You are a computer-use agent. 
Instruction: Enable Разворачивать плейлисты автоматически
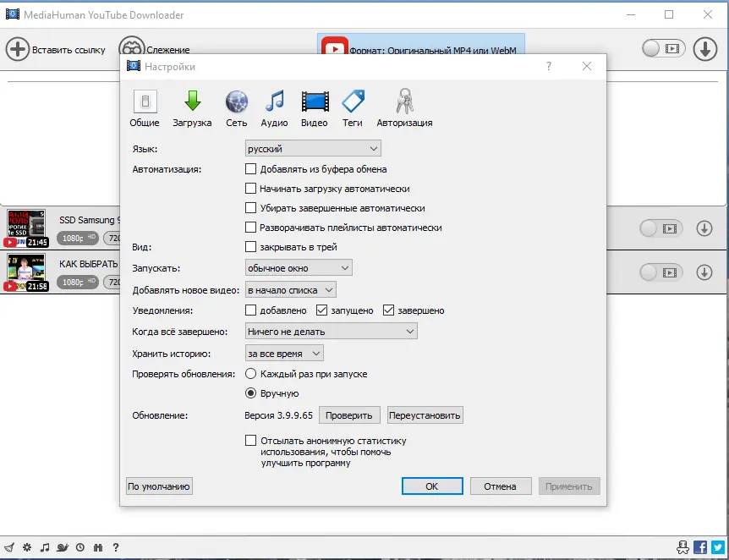[250, 228]
